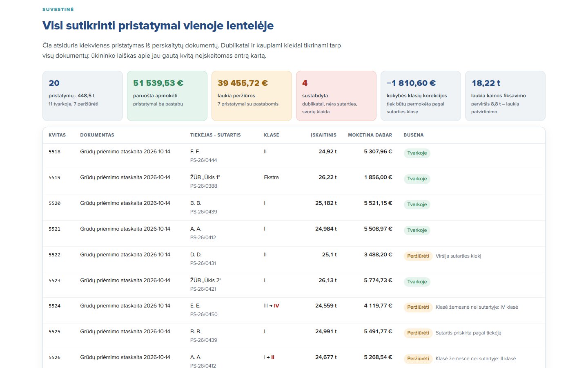Click the 'Tvarkoje' badge on row 5520
588x368 pixels.
click(x=417, y=204)
